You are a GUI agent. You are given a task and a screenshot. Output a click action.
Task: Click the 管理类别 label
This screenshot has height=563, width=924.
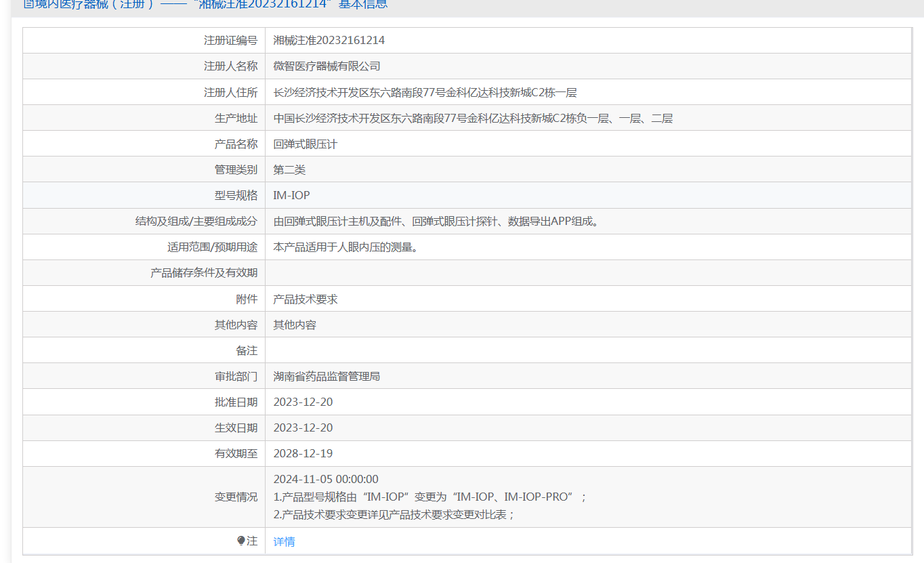pos(236,170)
